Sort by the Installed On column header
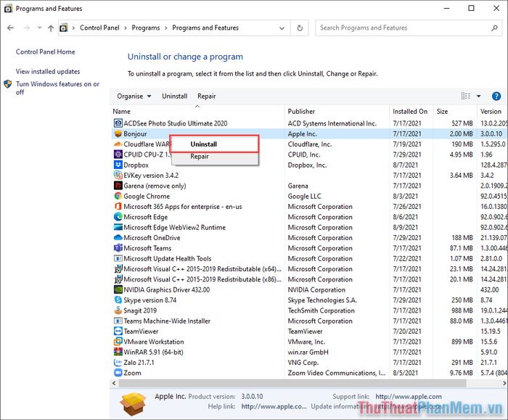Image resolution: width=508 pixels, height=420 pixels. pos(411,112)
